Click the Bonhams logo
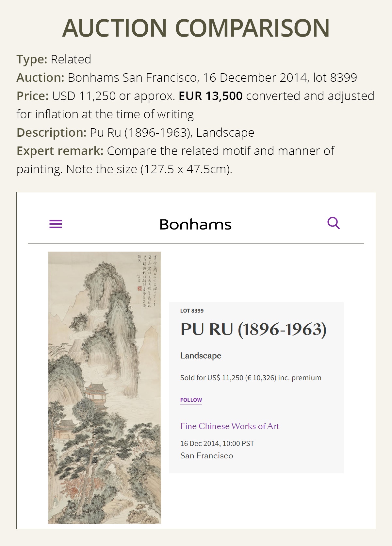392x546 pixels. click(x=195, y=225)
